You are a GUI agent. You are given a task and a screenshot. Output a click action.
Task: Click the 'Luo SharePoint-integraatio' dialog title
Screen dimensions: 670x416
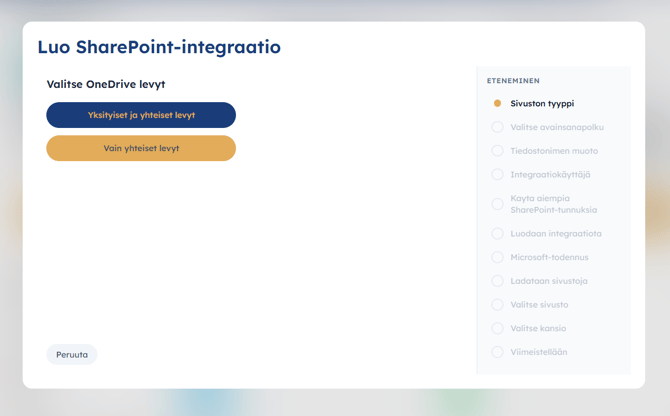[159, 47]
